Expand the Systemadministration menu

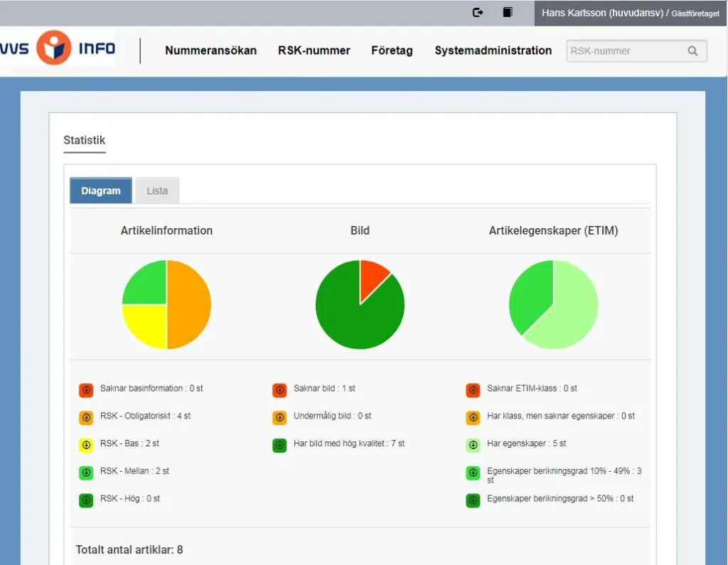(493, 50)
